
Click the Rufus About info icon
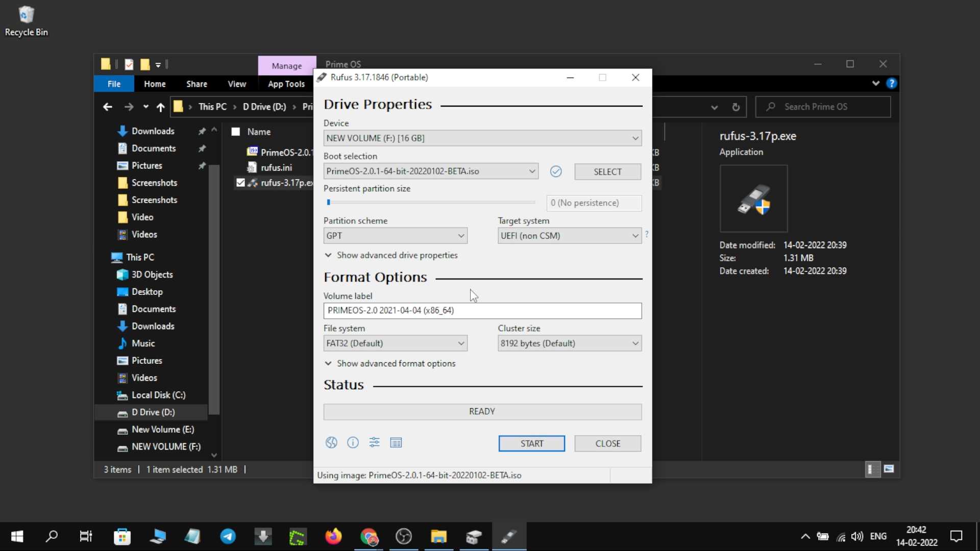[x=353, y=443]
